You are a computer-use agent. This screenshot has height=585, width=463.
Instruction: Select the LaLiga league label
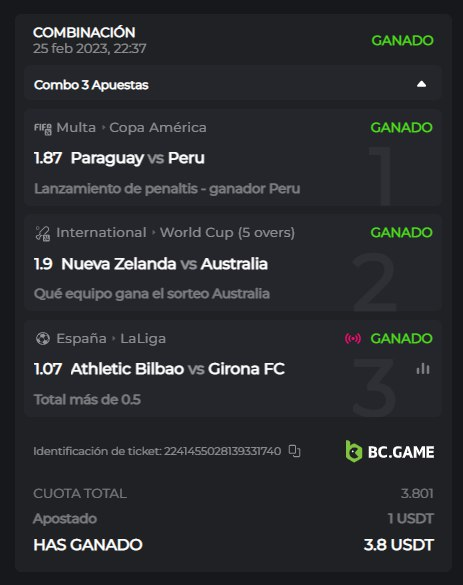(143, 339)
